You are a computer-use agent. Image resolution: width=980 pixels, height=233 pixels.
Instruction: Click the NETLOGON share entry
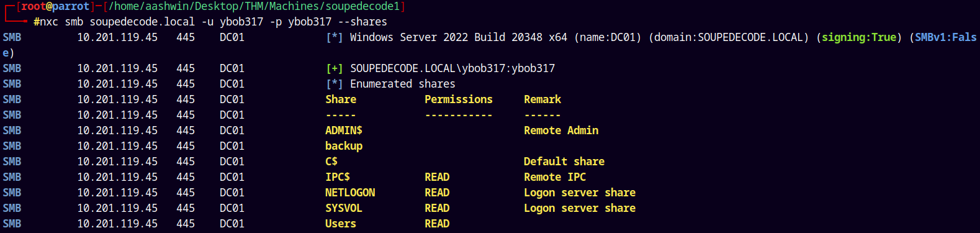tap(350, 193)
